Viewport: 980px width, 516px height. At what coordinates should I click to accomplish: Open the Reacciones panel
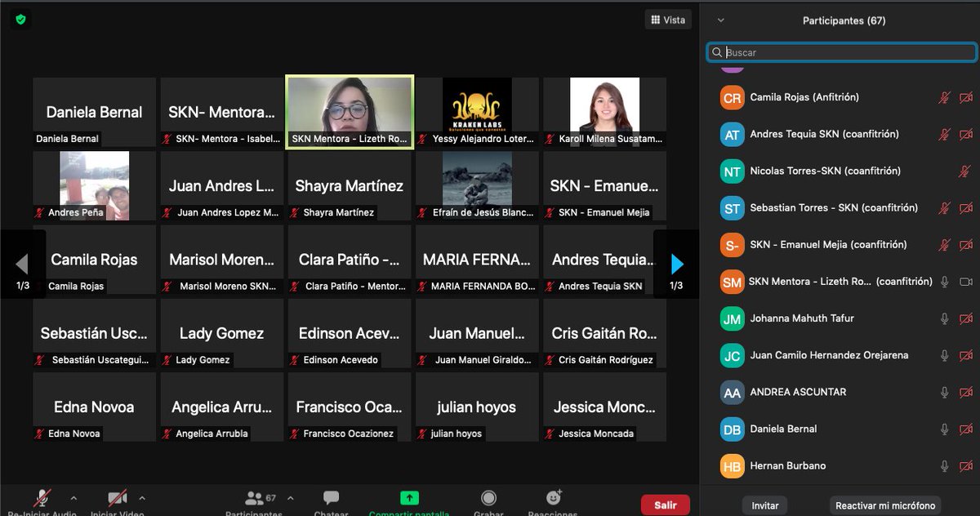553,500
